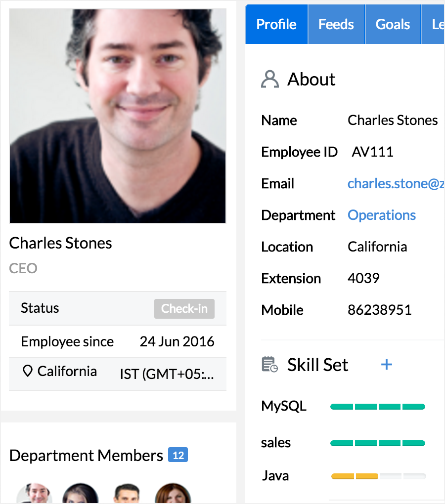Click the Java skill level bar

point(378,476)
